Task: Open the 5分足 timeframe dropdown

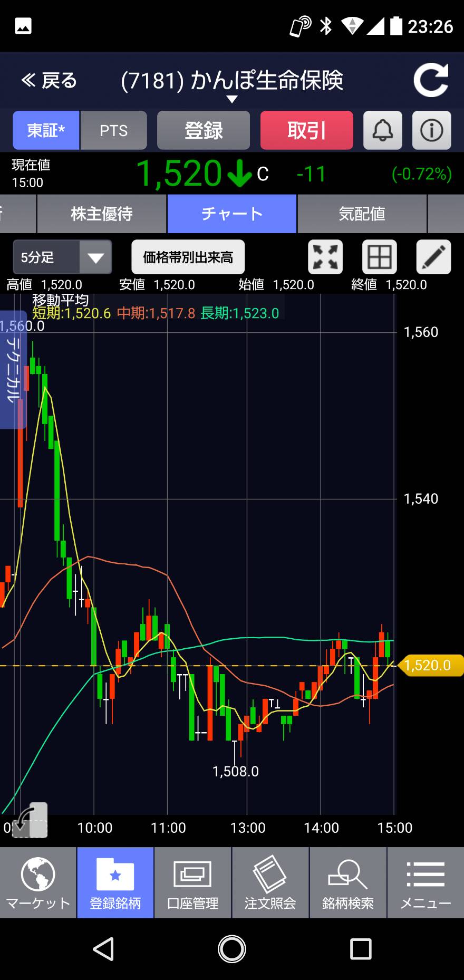Action: coord(62,257)
